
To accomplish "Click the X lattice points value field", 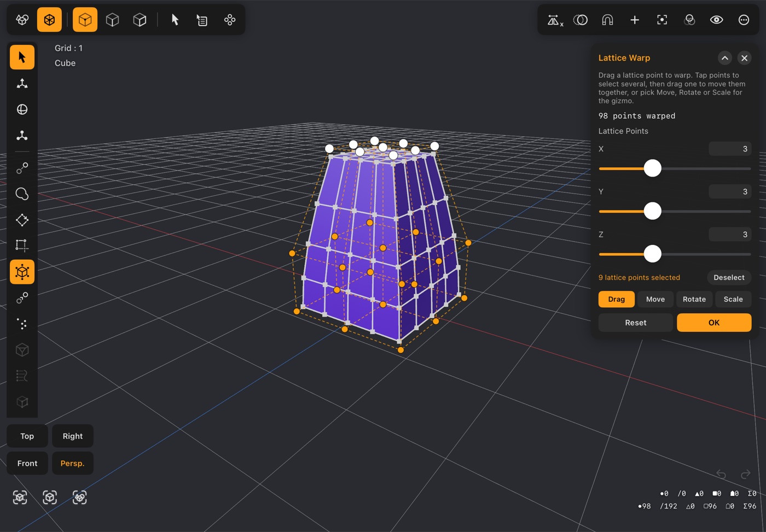I will pos(730,149).
